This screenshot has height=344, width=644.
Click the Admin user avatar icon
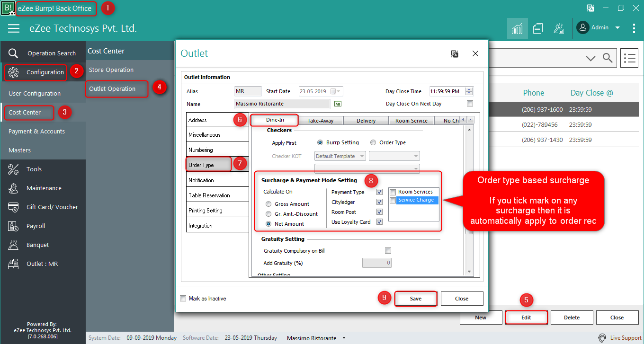582,27
